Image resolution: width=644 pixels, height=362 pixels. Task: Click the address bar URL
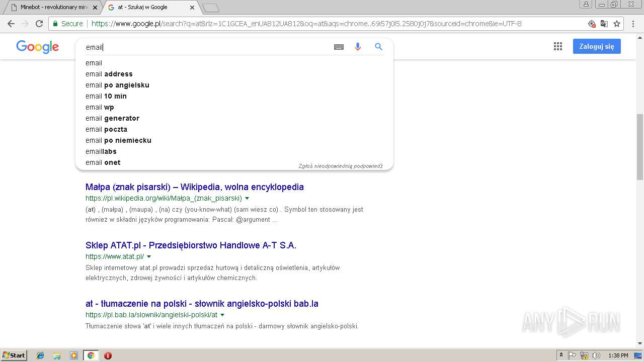point(306,24)
